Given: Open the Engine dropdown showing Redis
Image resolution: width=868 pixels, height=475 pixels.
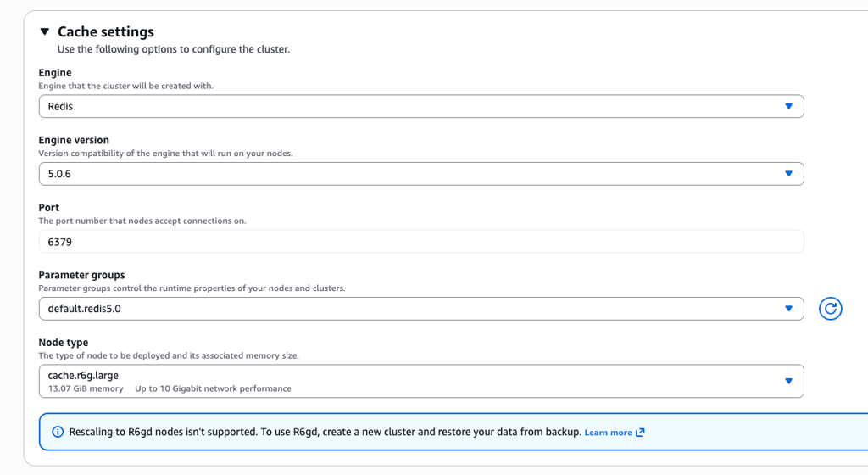Looking at the screenshot, I should point(421,106).
